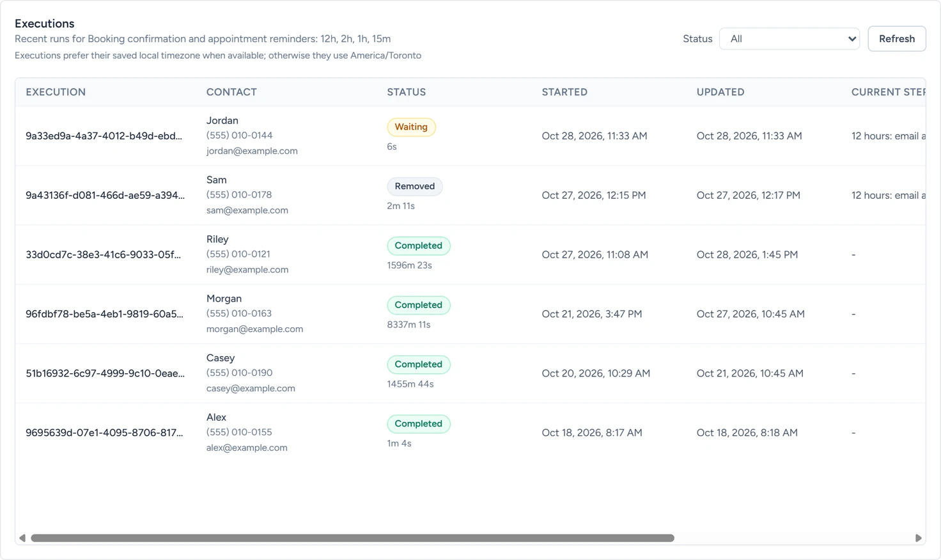Select execution ID starting 51b16932
This screenshot has height=560, width=941.
click(x=105, y=374)
